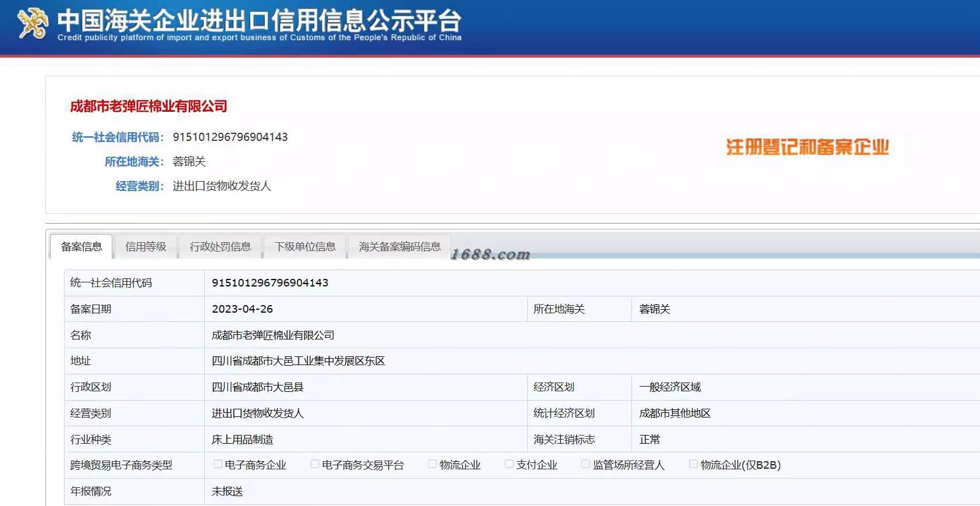Viewport: 980px width, 506px height.
Task: Click the 备案日期 value 2023-04-26
Action: pyautogui.click(x=242, y=309)
